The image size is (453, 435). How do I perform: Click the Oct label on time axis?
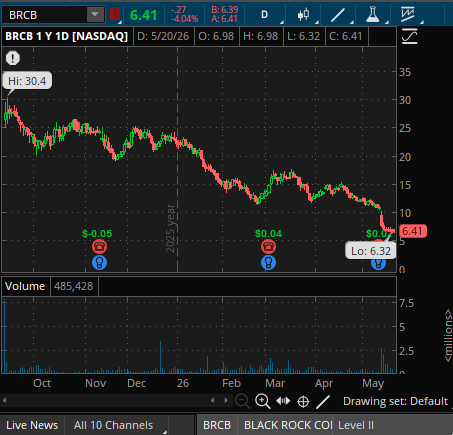point(42,383)
